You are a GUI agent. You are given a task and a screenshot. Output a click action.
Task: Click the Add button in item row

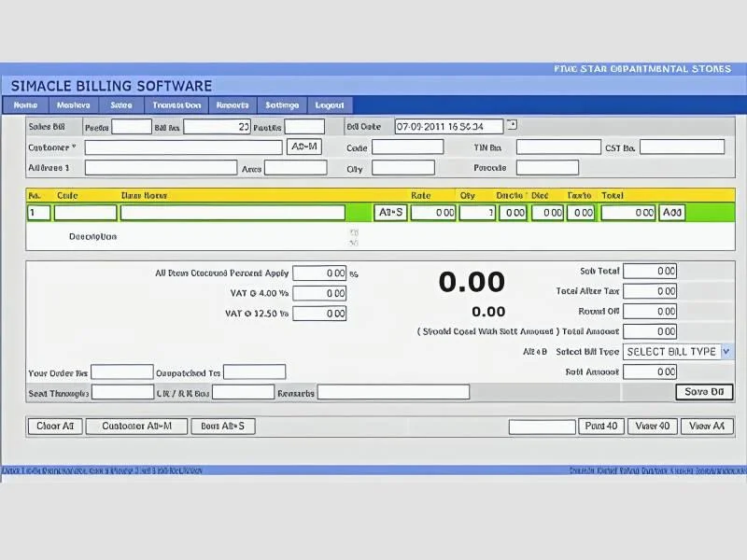pos(671,213)
